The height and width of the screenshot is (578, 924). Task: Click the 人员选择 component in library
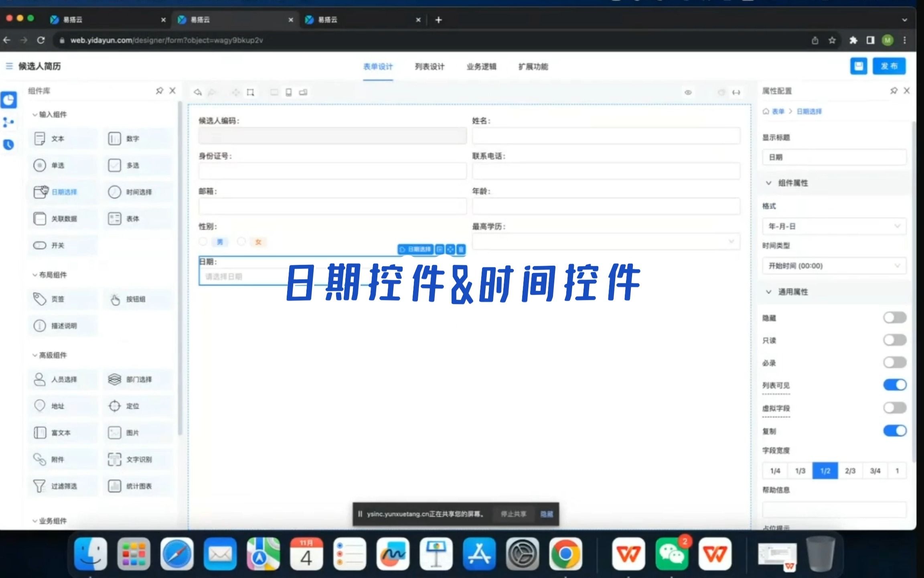click(63, 379)
